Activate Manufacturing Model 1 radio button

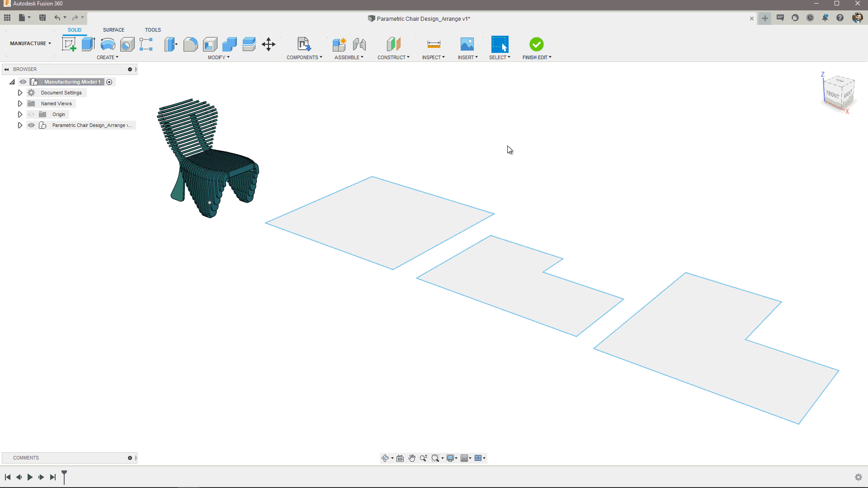point(109,82)
